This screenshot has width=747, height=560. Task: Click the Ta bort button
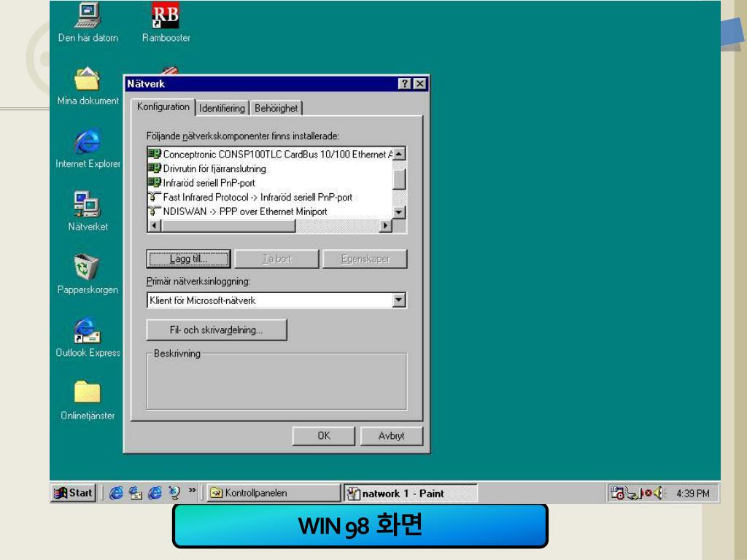point(276,259)
